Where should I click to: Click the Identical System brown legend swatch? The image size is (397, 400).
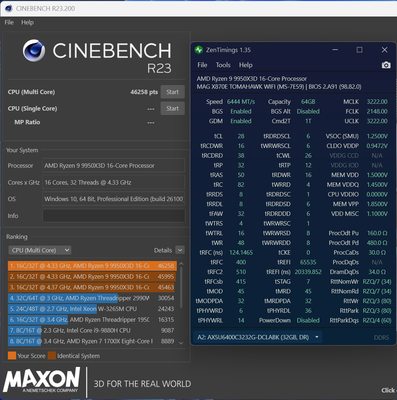coord(52,356)
